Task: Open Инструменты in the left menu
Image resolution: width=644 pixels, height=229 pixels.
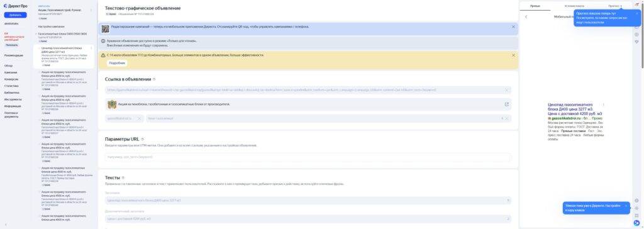Action: pos(13,99)
